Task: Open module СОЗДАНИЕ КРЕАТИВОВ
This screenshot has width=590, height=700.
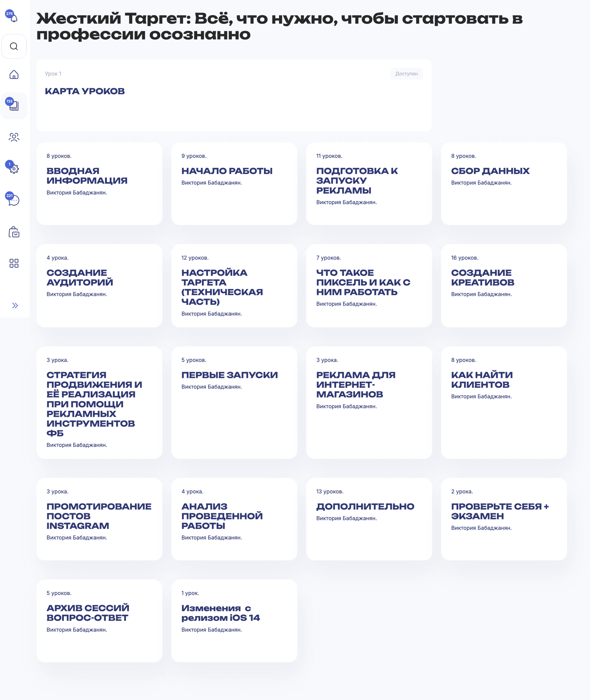Action: [x=504, y=286]
